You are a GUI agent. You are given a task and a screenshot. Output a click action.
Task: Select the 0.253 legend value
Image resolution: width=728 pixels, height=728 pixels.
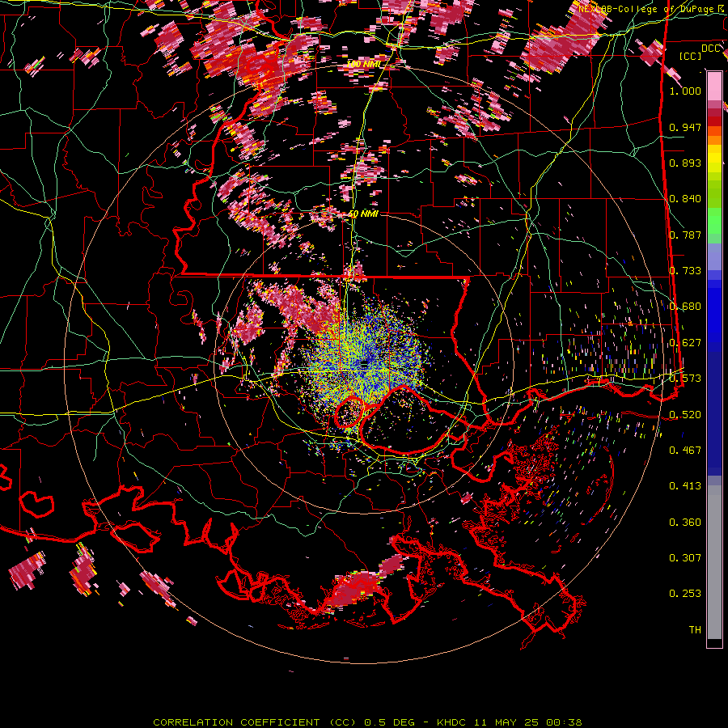[x=685, y=594]
